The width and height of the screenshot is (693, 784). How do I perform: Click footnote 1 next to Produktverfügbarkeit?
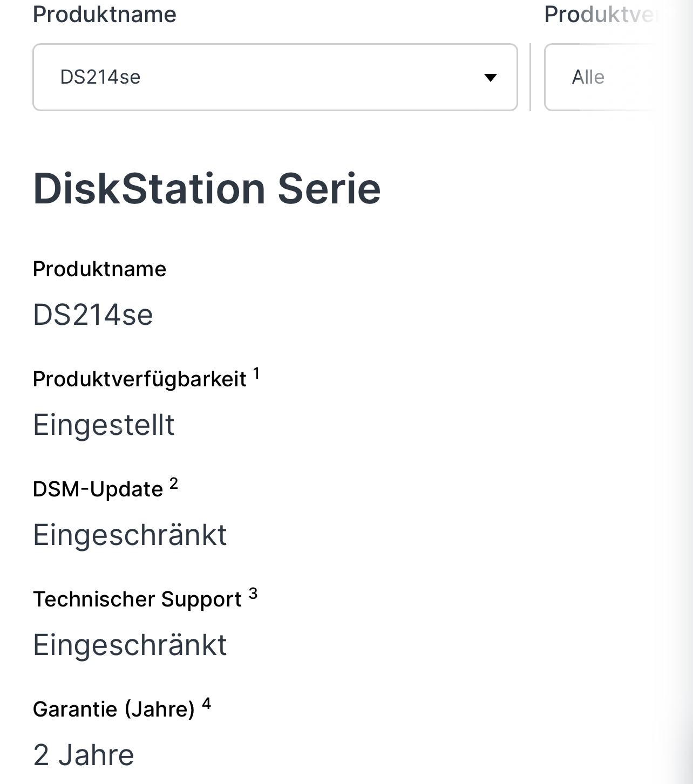coord(256,373)
